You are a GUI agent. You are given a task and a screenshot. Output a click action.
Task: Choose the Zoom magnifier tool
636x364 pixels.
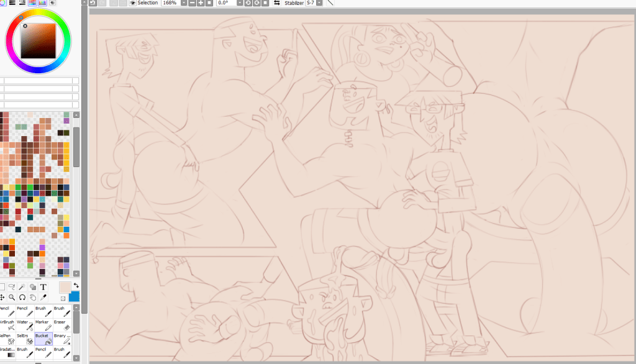click(12, 298)
